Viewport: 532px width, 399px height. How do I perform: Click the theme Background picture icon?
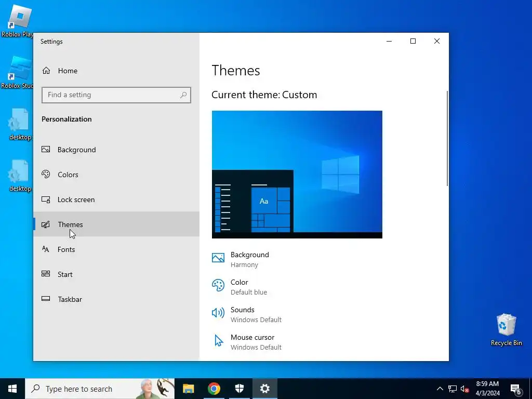218,258
